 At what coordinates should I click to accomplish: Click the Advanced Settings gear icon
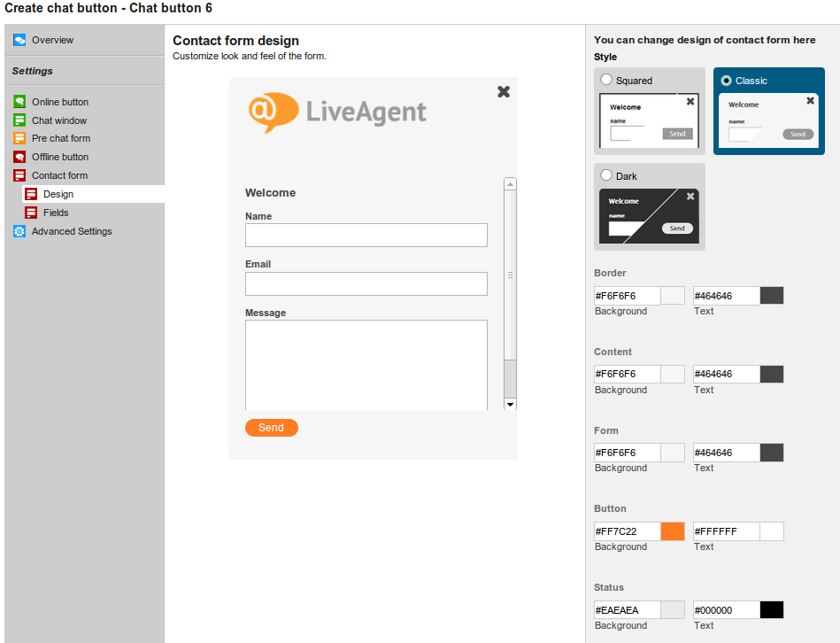tap(19, 231)
